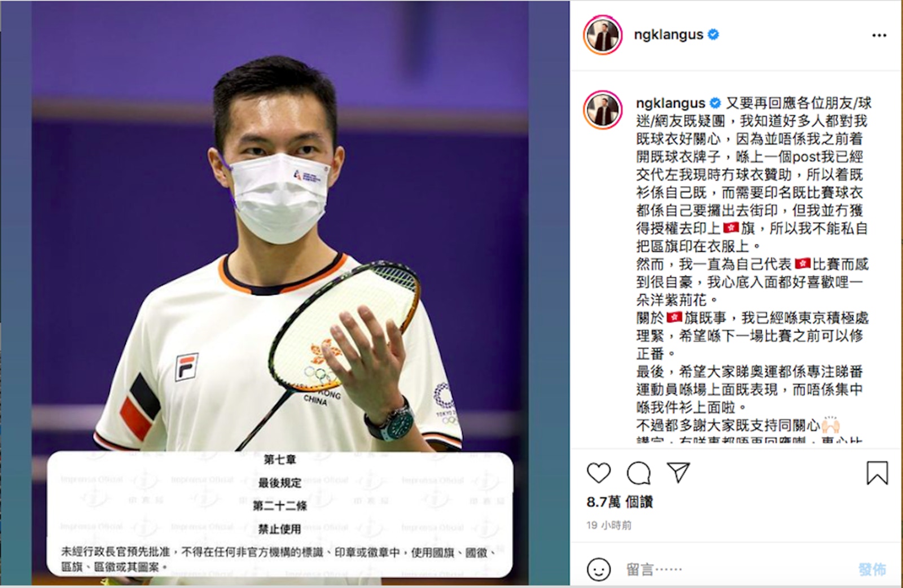Click the verified badge beside header username
Image resolution: width=903 pixels, height=588 pixels.
click(x=713, y=34)
